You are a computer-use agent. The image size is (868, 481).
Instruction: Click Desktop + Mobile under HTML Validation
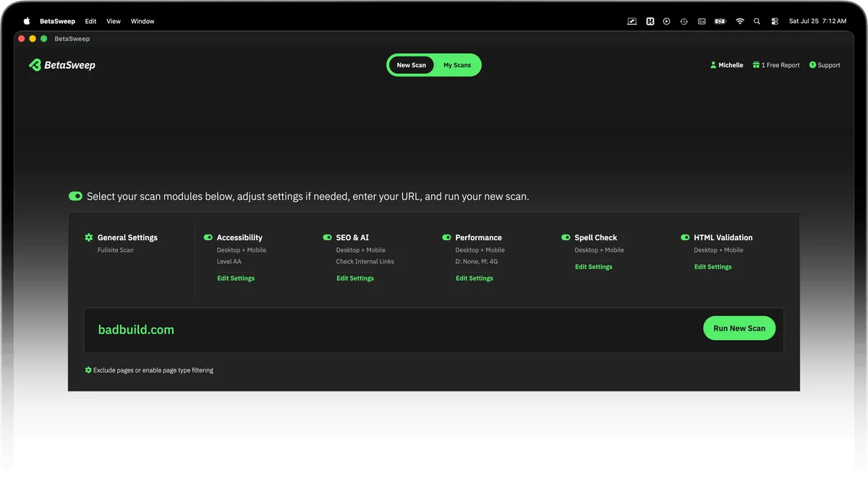(719, 250)
